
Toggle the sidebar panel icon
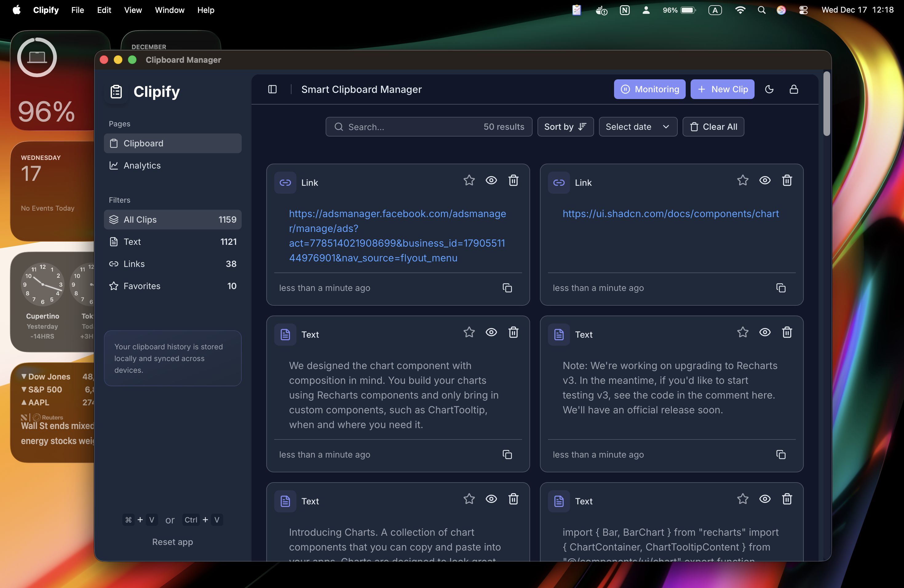click(272, 89)
